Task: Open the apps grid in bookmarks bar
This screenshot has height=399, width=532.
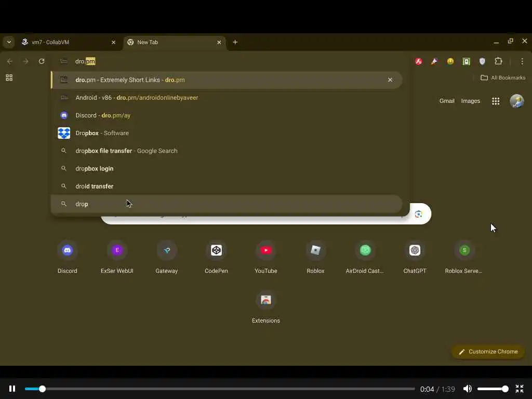Action: tap(9, 78)
